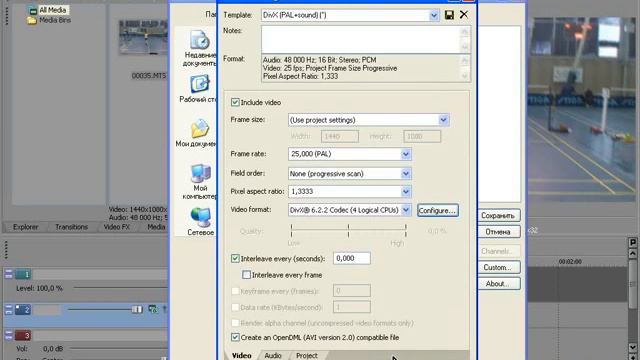Open the Video FX tab in main window
Viewport: 640px width, 360px height.
[x=116, y=227]
